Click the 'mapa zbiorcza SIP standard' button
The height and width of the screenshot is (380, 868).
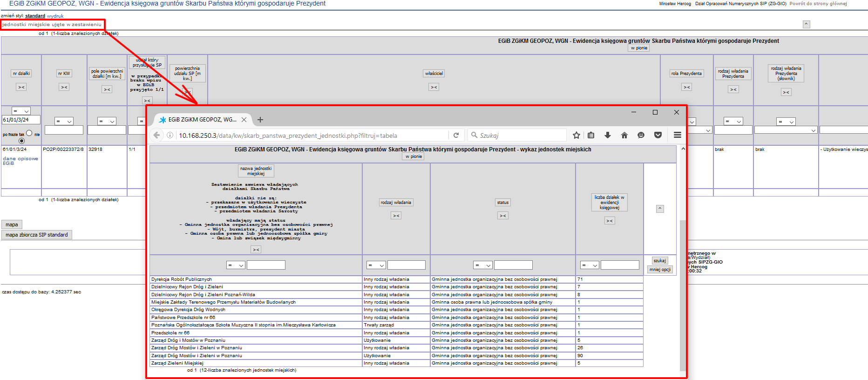pyautogui.click(x=37, y=235)
